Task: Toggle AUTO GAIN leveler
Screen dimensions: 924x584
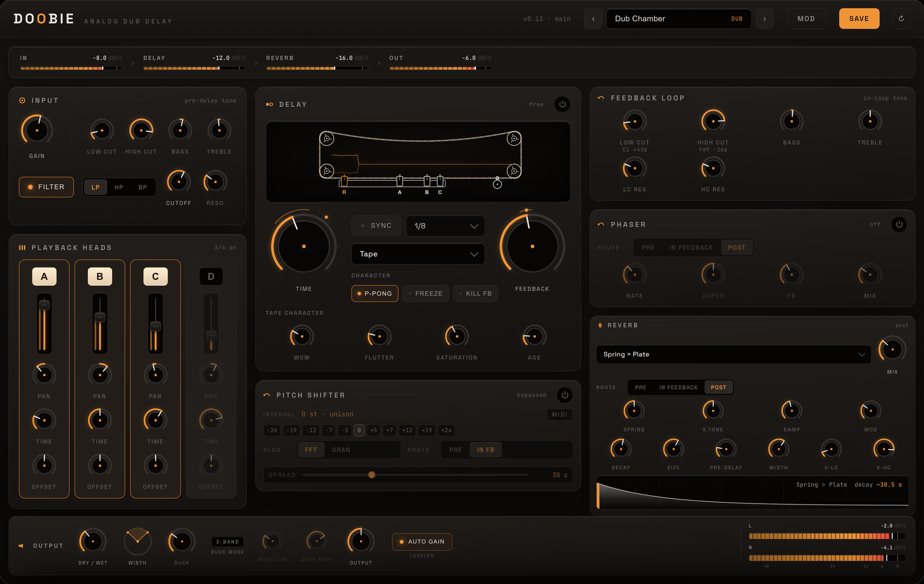Action: [422, 541]
